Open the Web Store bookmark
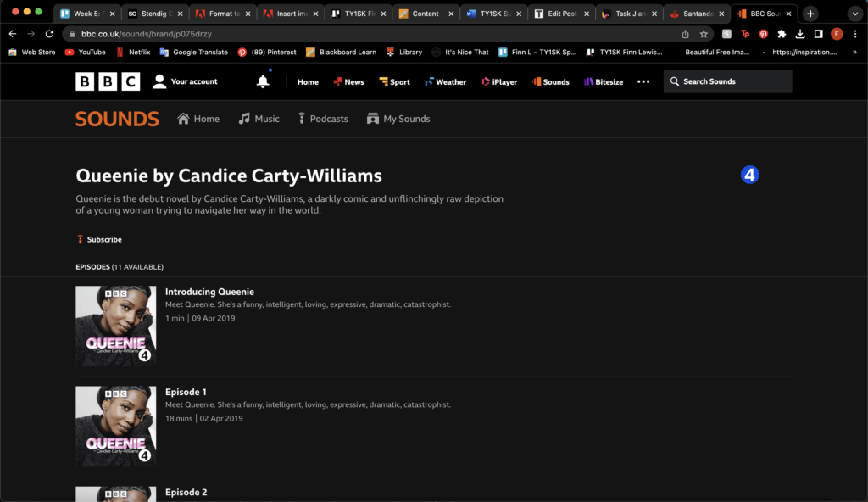868x502 pixels. pyautogui.click(x=32, y=52)
